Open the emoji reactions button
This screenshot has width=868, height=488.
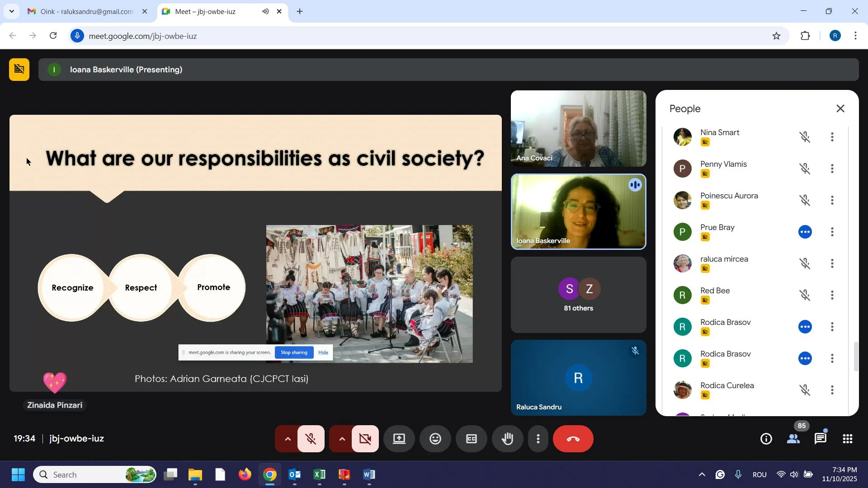click(435, 439)
